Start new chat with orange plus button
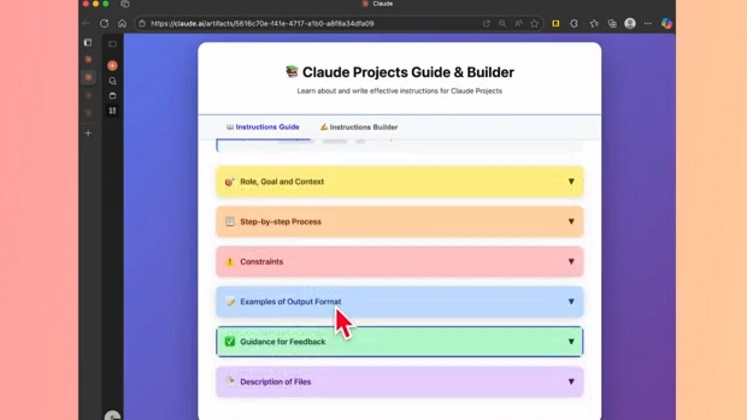Image resolution: width=747 pixels, height=420 pixels. (112, 65)
